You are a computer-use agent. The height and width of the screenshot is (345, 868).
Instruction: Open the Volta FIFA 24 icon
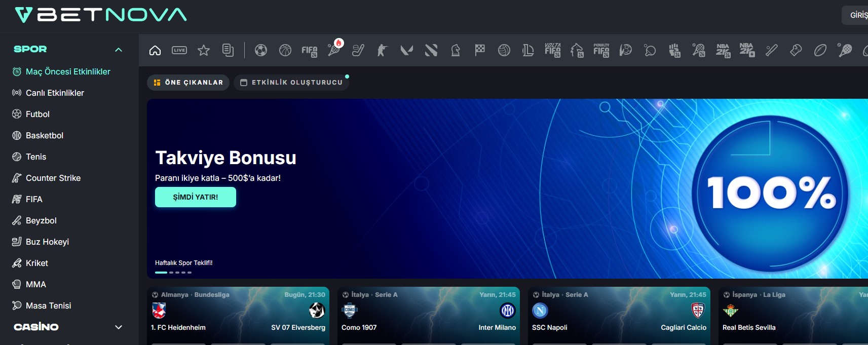point(552,50)
